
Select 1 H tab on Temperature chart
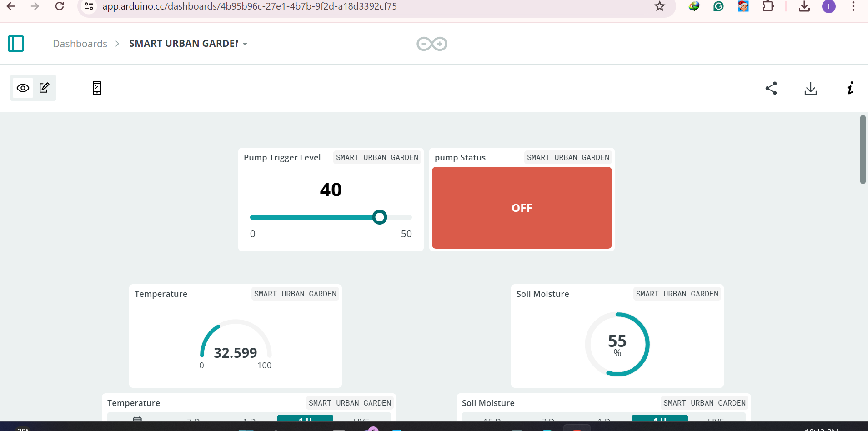pos(305,418)
